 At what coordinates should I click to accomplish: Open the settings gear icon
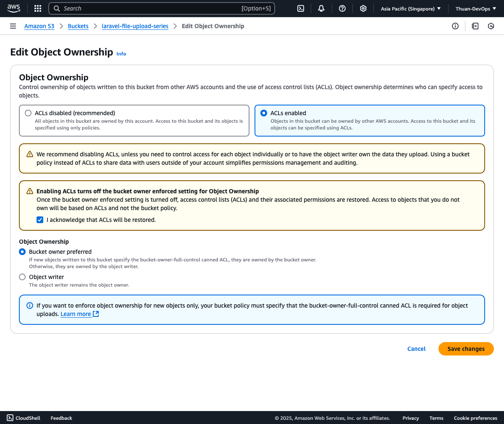coord(363,8)
